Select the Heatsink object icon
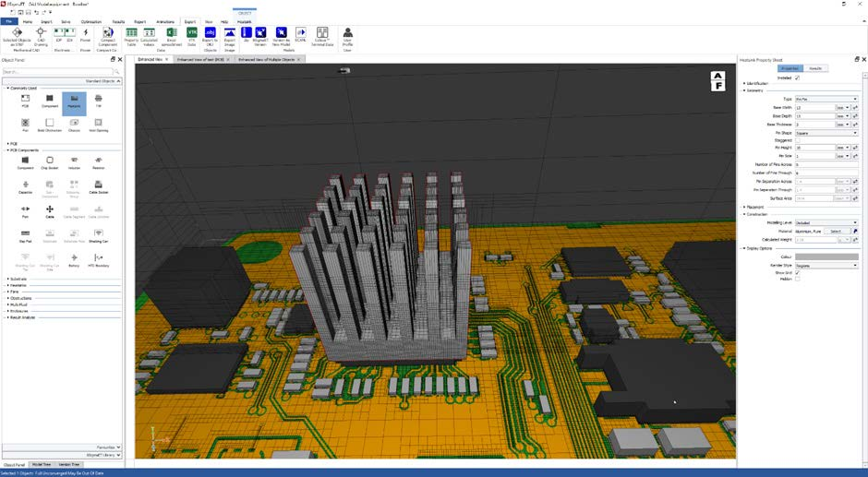868x477 pixels. pyautogui.click(x=74, y=101)
